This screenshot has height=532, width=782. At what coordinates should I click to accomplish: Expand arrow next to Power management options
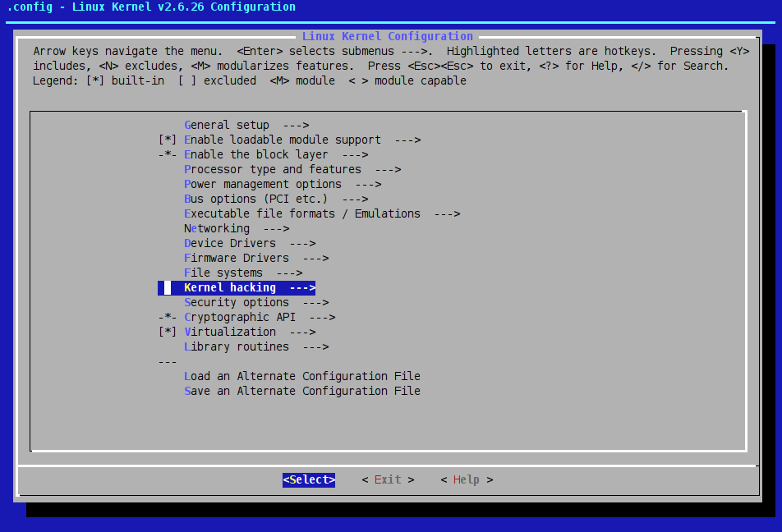coord(369,185)
